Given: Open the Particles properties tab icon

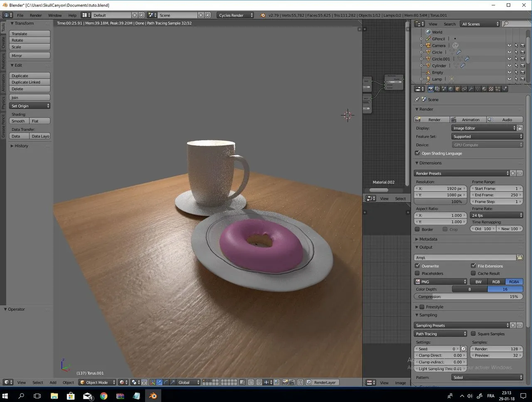Looking at the screenshot, I should [498, 89].
